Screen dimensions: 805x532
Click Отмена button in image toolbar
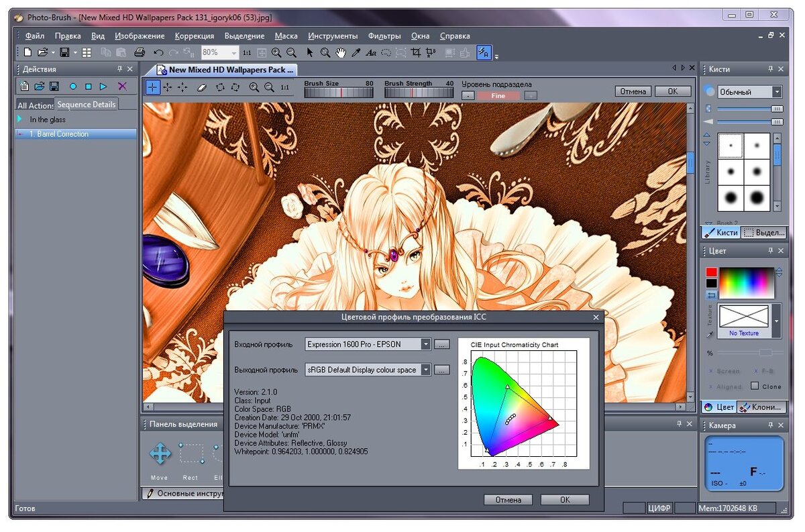point(633,91)
